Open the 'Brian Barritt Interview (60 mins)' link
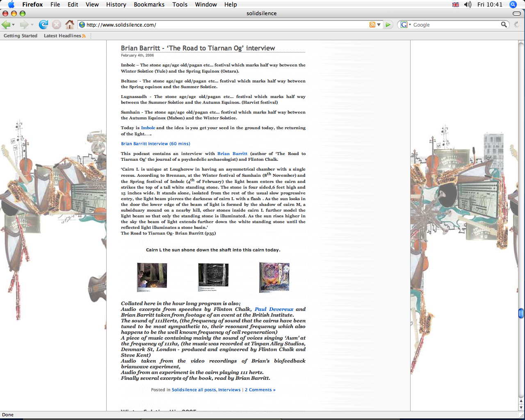Image resolution: width=525 pixels, height=420 pixels. [x=155, y=144]
